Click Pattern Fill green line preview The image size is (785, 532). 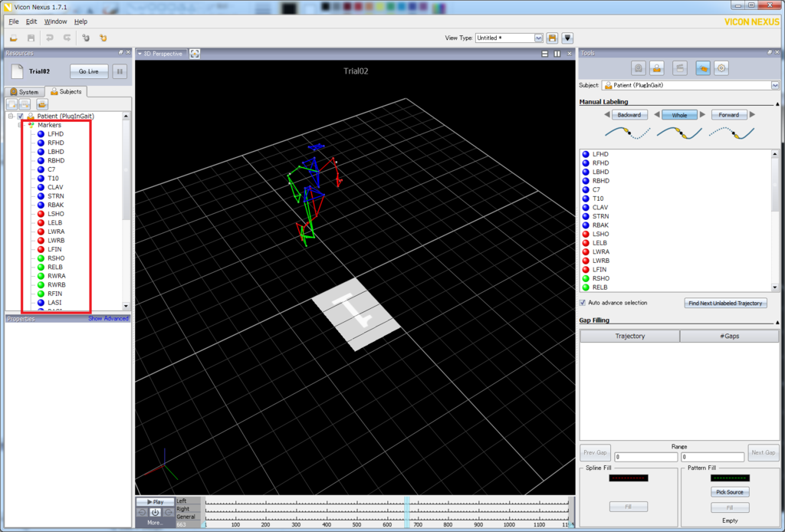tap(730, 478)
